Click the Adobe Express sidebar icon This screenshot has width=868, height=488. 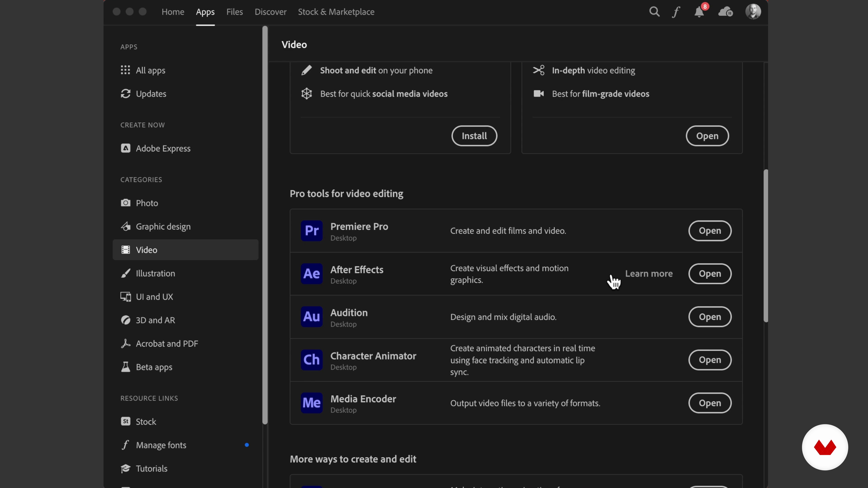pos(125,148)
